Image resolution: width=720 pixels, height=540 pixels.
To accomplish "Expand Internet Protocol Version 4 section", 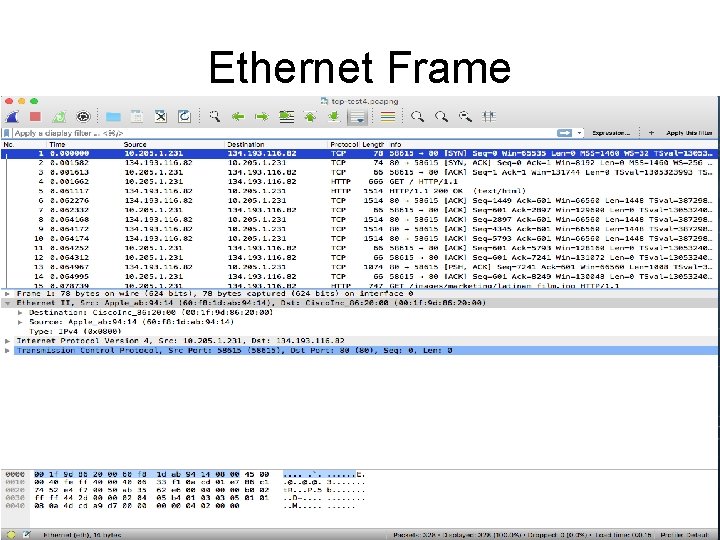I will pos(7,341).
